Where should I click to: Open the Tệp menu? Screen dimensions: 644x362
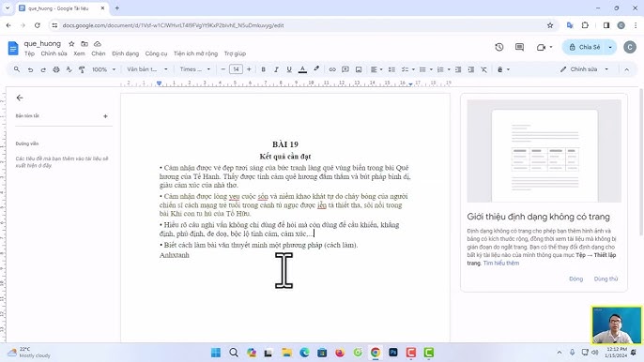click(29, 53)
